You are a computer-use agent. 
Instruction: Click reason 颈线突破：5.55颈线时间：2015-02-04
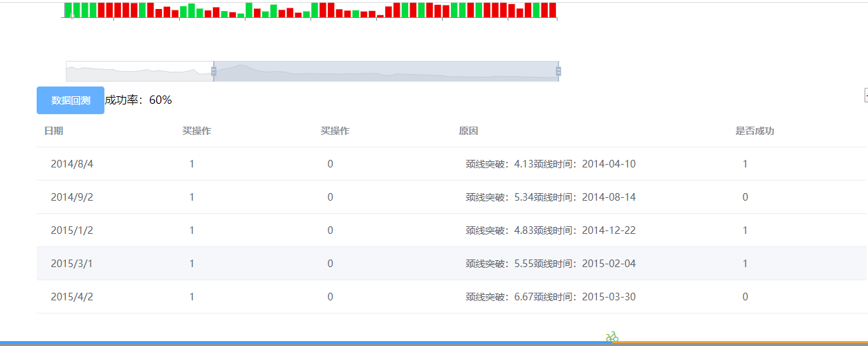click(551, 264)
